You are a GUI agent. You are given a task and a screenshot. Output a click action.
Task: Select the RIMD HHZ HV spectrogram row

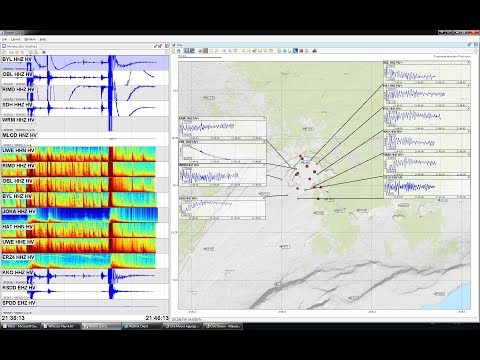coord(85,169)
